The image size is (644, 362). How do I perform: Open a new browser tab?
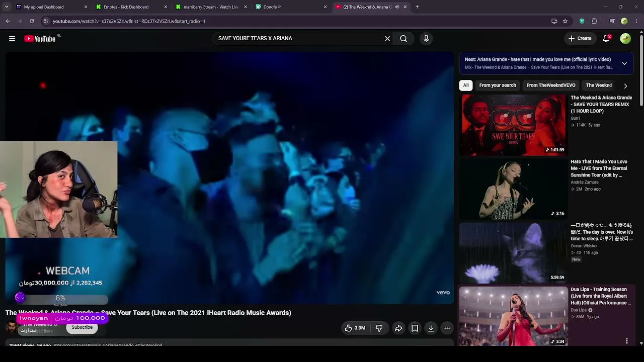click(x=417, y=7)
